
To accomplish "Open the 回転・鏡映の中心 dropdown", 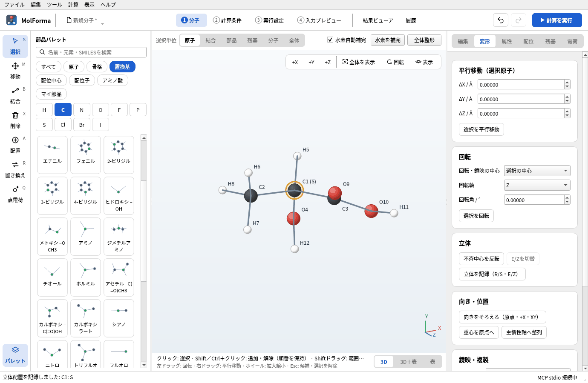I will (x=537, y=171).
